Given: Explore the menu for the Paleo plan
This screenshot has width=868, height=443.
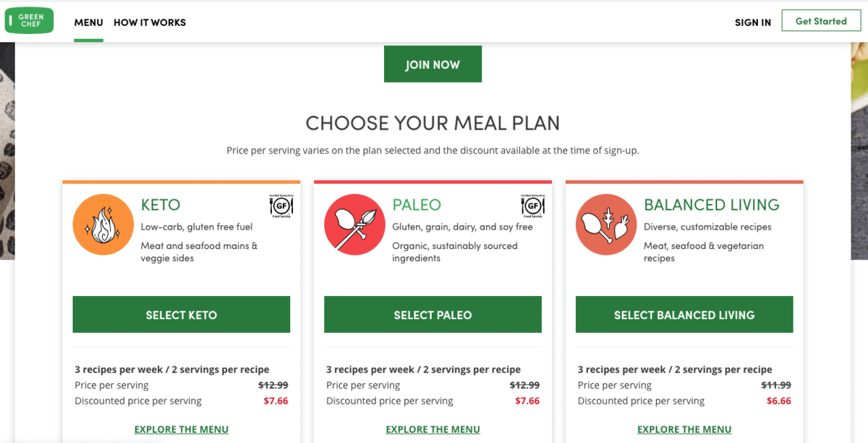Looking at the screenshot, I should tap(433, 429).
